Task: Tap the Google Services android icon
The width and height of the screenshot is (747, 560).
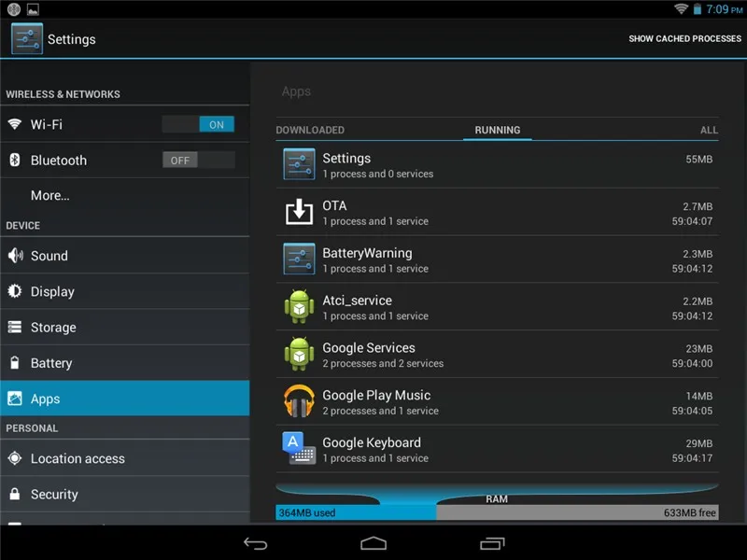Action: point(299,354)
